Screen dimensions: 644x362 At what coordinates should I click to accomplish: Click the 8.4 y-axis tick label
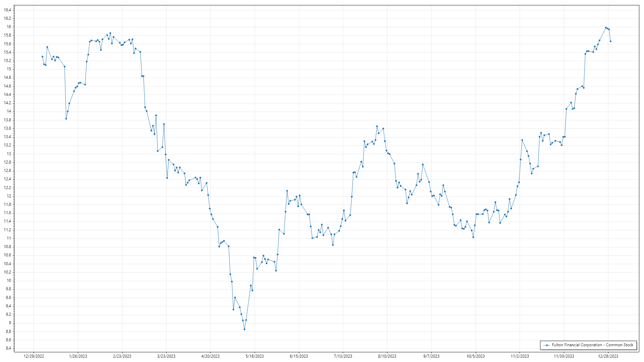8,348
